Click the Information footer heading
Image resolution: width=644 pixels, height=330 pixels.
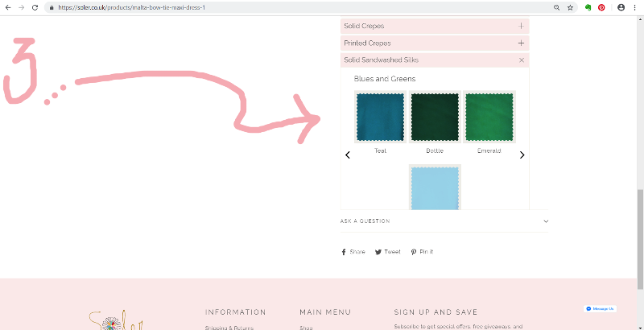(x=235, y=312)
